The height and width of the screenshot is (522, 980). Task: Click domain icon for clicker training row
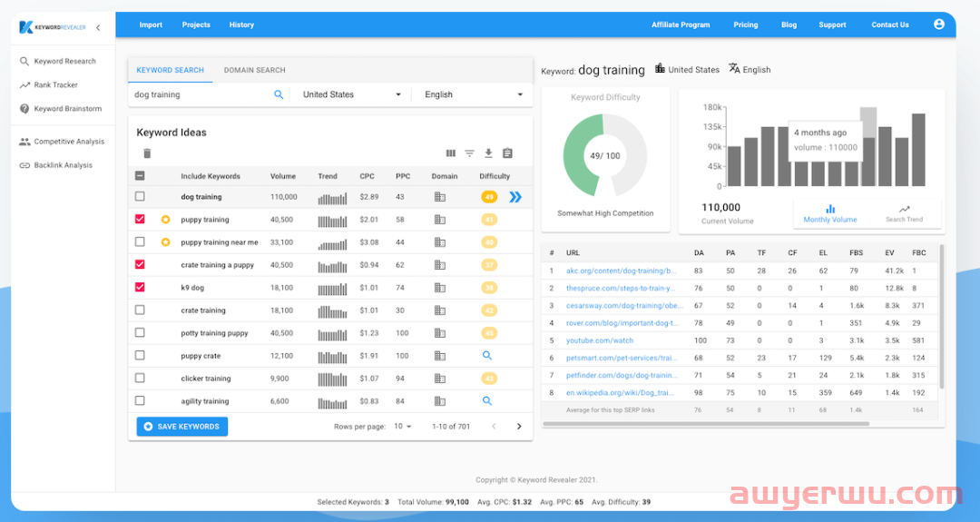click(440, 379)
